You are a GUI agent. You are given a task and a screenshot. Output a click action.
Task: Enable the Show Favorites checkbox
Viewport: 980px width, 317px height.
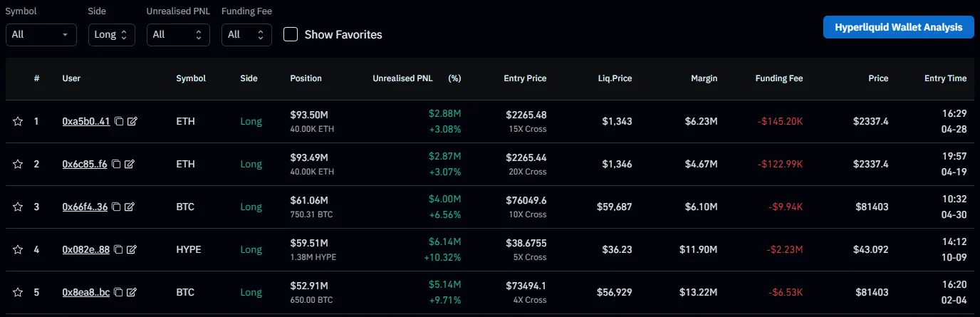pyautogui.click(x=291, y=34)
